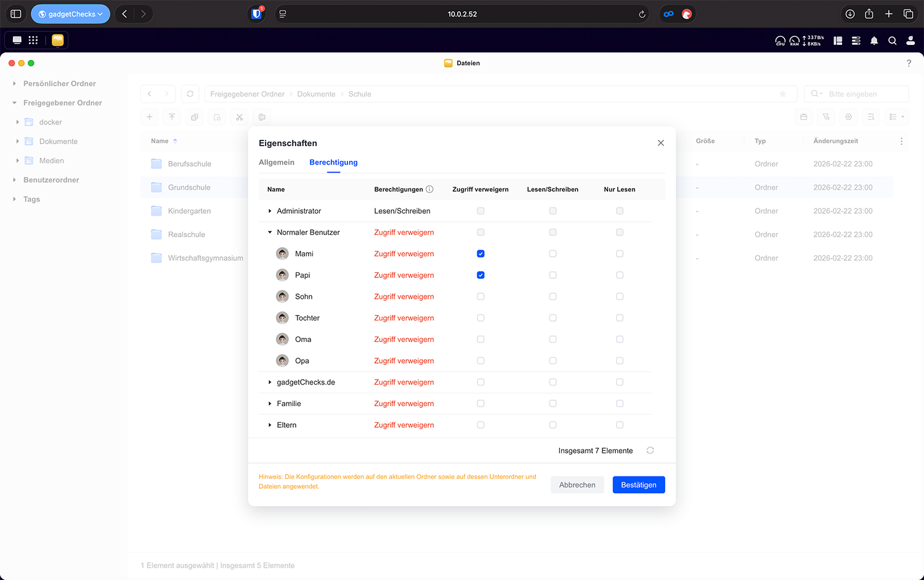
Task: Expand the Administrator group row
Action: coord(270,211)
